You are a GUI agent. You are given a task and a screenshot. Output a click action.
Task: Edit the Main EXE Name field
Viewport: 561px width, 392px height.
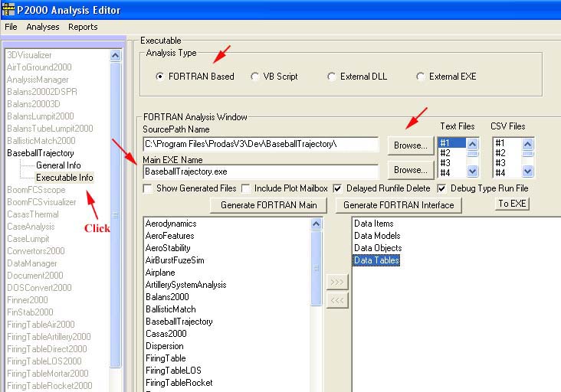click(x=261, y=171)
